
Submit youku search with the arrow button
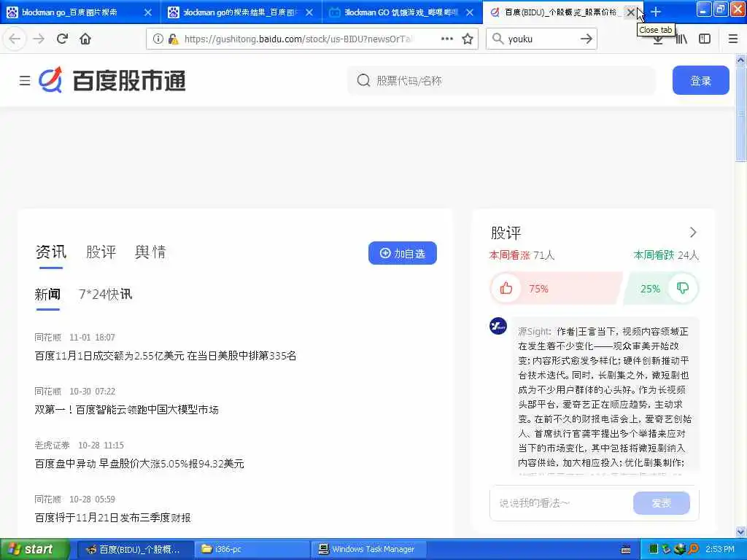pyautogui.click(x=587, y=39)
